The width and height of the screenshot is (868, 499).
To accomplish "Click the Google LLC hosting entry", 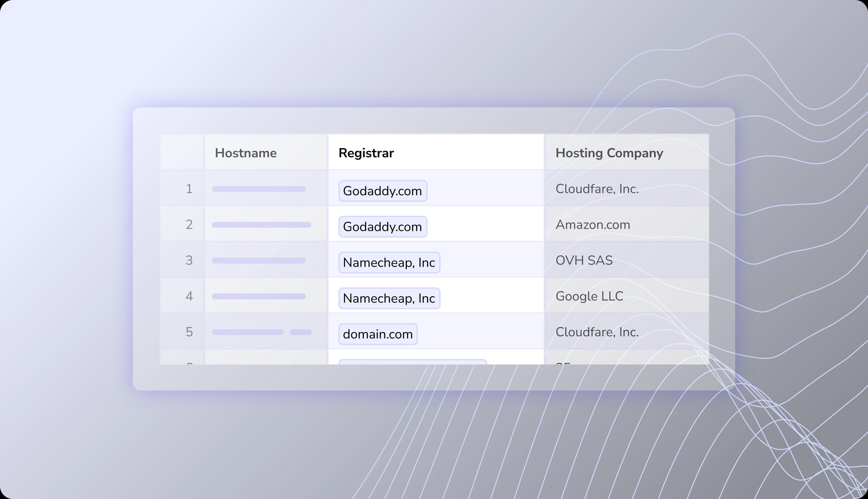I will [x=589, y=296].
